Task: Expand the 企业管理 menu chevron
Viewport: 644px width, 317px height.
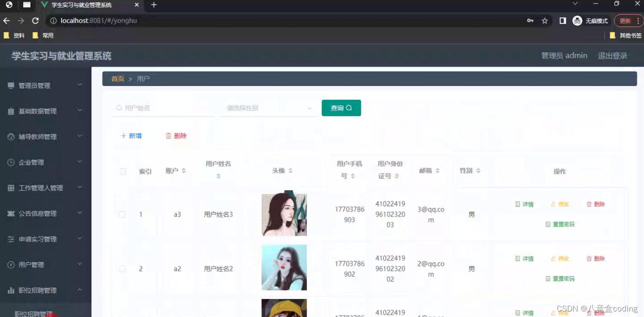Action: click(80, 162)
